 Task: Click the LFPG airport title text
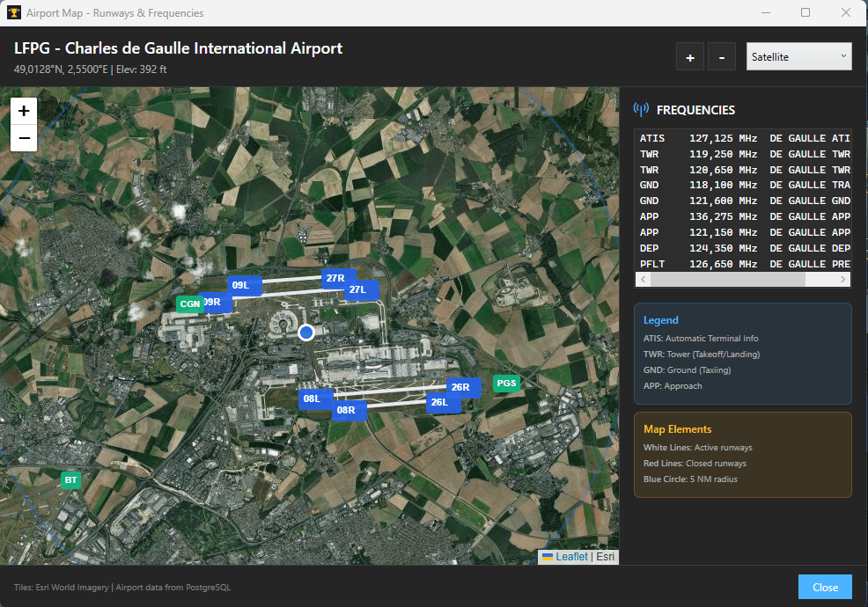pos(178,48)
